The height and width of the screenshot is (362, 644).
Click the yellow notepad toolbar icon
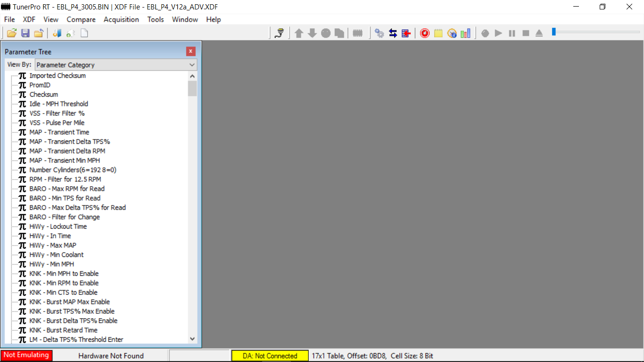tap(438, 33)
